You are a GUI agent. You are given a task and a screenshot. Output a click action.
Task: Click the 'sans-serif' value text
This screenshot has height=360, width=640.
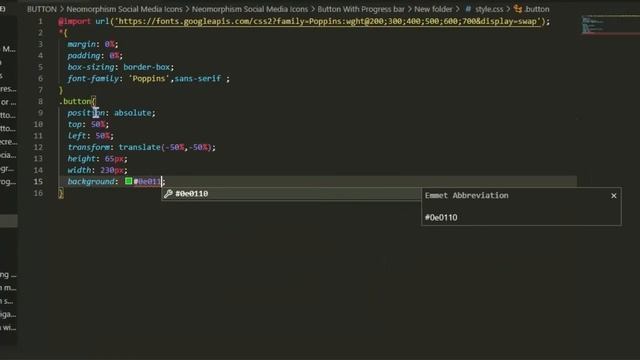[x=198, y=78]
